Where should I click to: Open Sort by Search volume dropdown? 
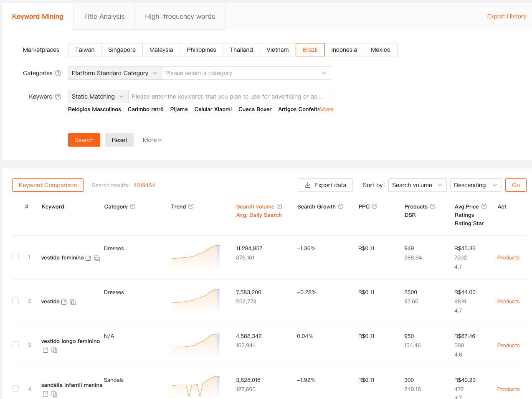point(417,185)
